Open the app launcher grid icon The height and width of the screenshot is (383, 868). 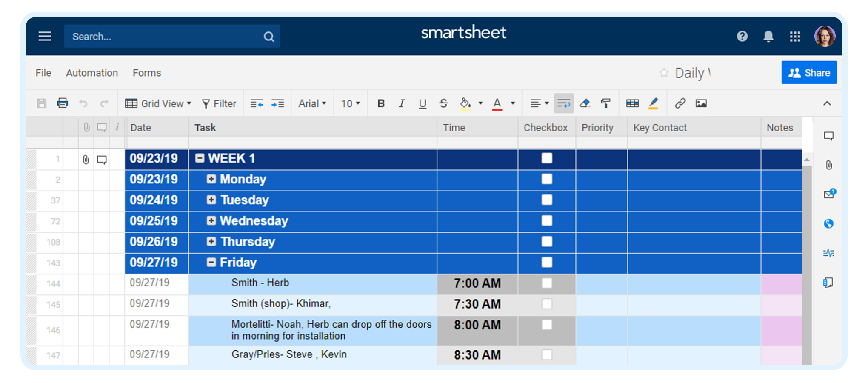pyautogui.click(x=795, y=36)
